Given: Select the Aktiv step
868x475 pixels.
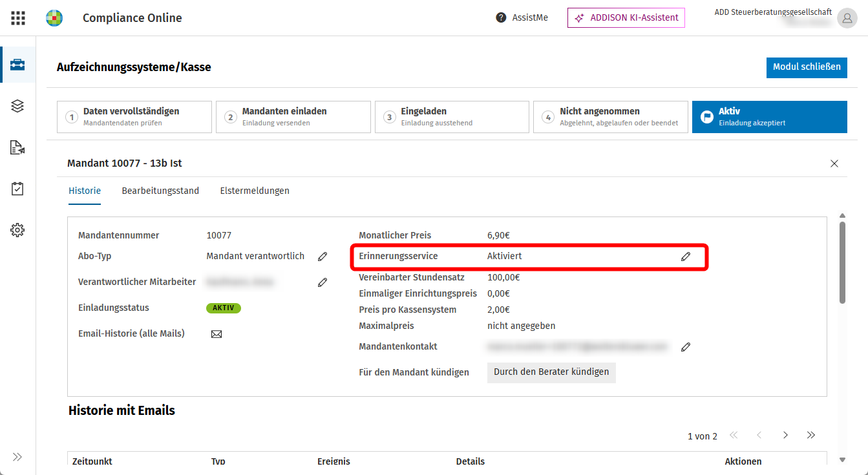Looking at the screenshot, I should point(770,117).
